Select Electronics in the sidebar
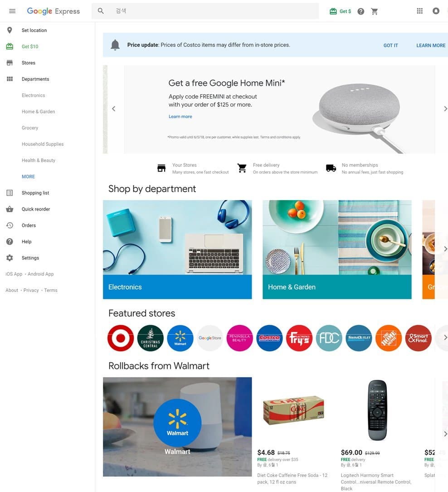 click(x=33, y=95)
